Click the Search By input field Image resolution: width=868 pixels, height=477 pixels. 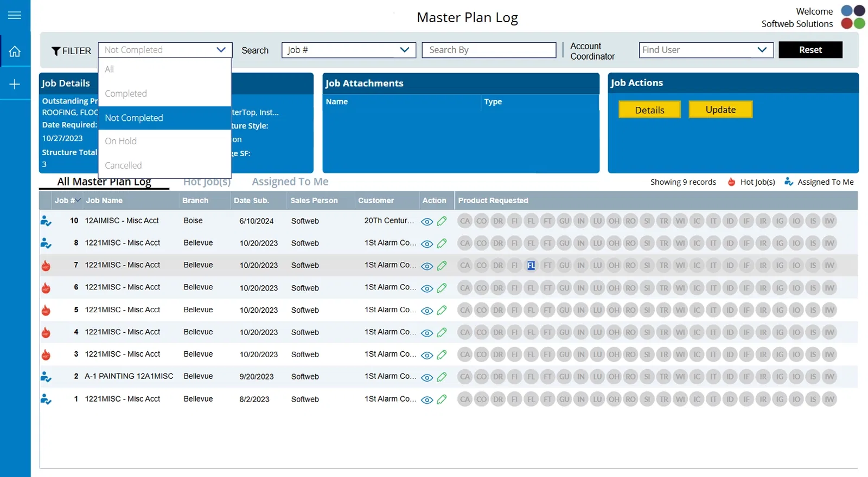coord(489,50)
